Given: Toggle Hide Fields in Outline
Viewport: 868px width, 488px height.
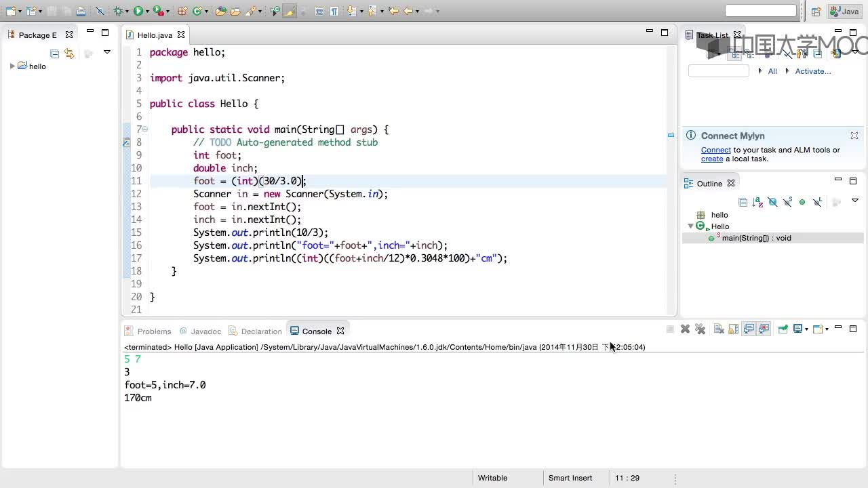Looking at the screenshot, I should pos(772,202).
